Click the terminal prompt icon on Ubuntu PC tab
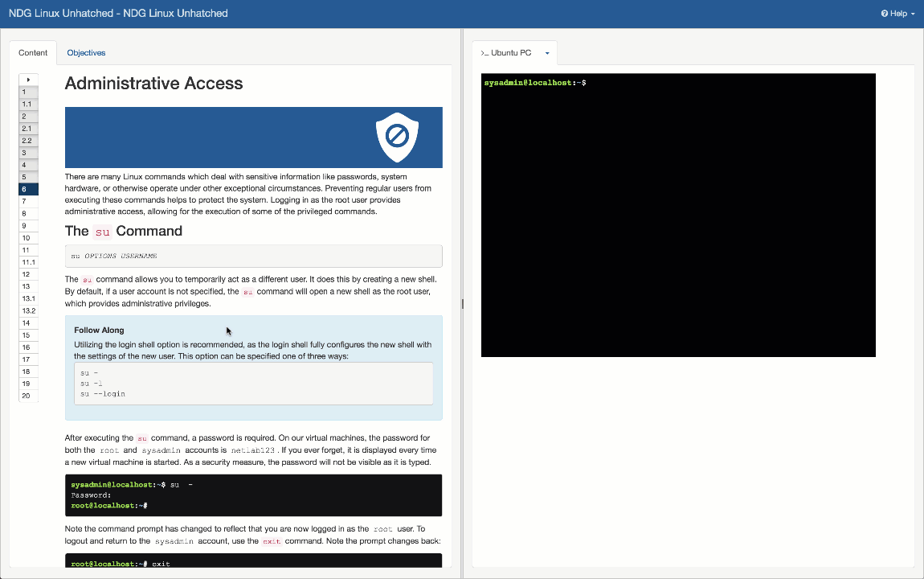Image resolution: width=924 pixels, height=579 pixels. coord(484,53)
